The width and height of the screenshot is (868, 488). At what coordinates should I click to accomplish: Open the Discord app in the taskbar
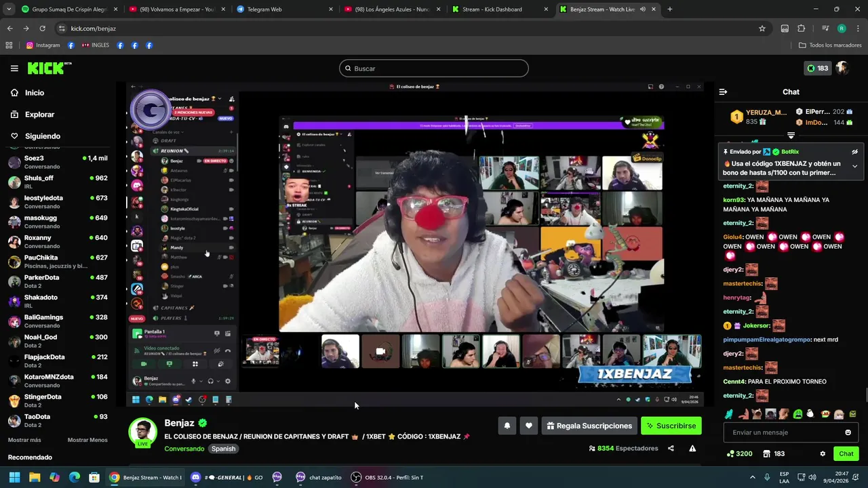point(226,477)
